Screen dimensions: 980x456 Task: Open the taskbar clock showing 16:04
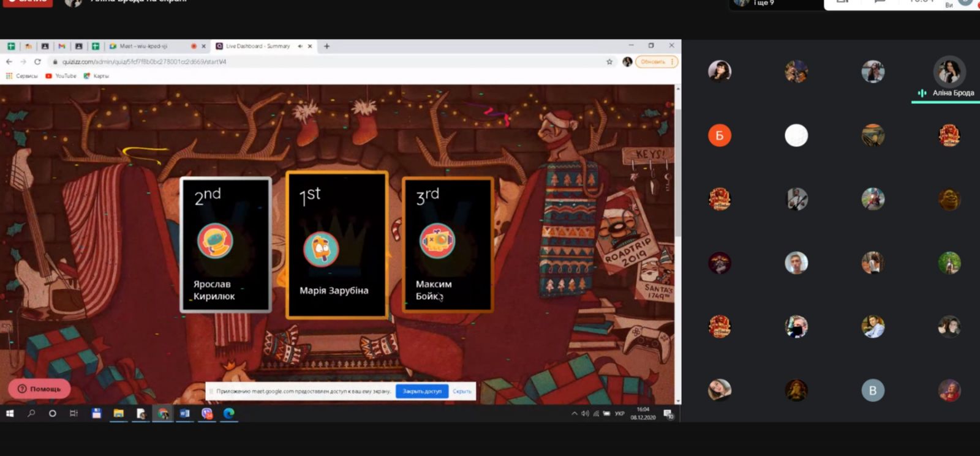click(x=643, y=413)
